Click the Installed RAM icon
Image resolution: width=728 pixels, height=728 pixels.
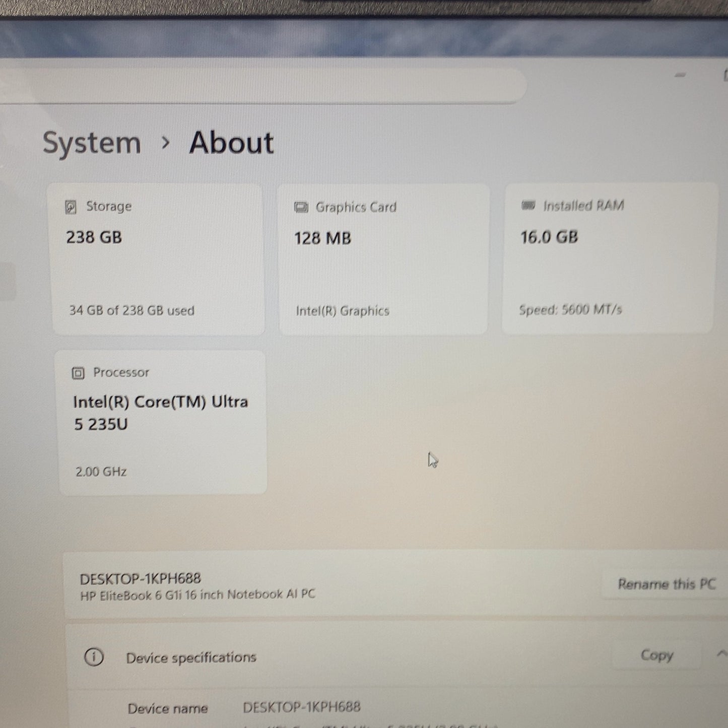tap(528, 205)
